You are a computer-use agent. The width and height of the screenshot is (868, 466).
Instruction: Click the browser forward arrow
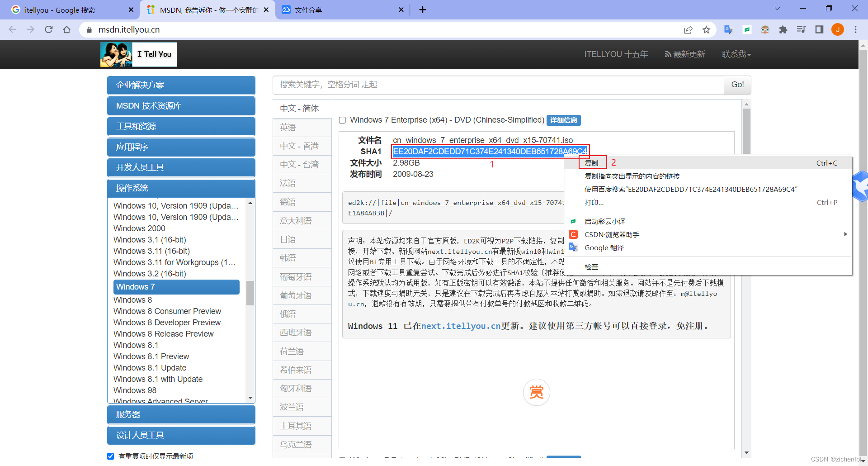30,29
